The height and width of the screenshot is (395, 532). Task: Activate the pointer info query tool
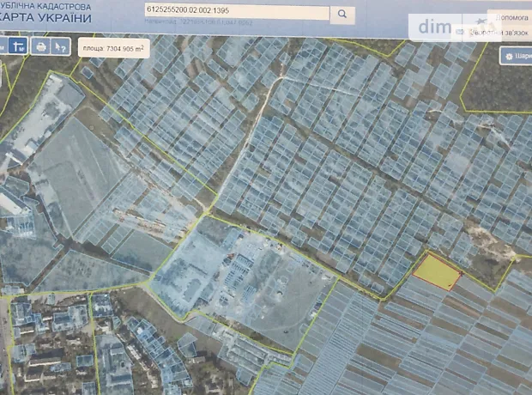tap(60, 46)
